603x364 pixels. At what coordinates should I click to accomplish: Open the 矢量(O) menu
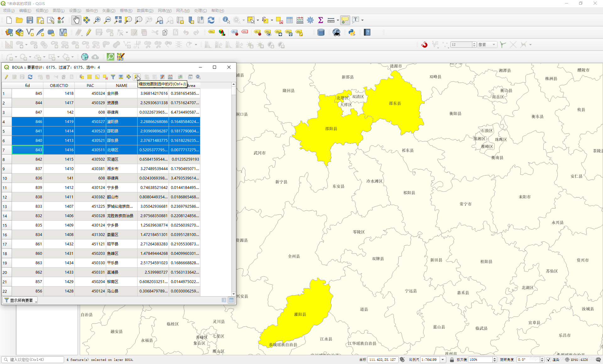click(x=109, y=10)
